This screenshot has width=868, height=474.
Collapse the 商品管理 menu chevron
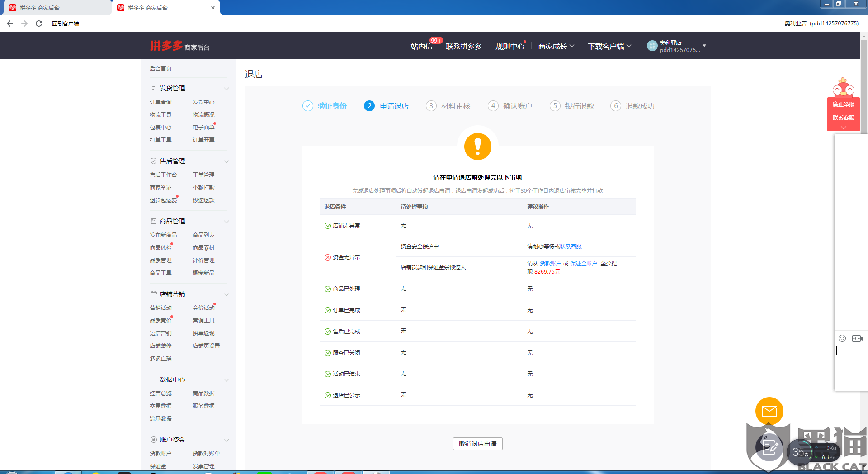[227, 222]
